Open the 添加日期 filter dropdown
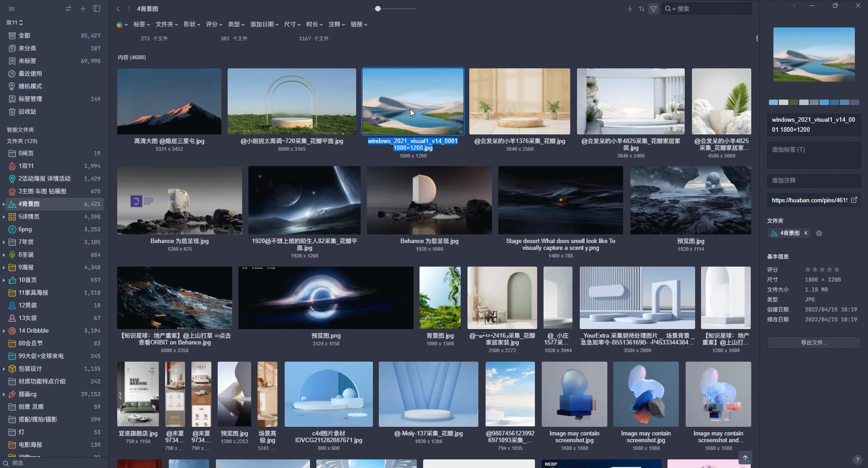868x468 pixels. (x=264, y=24)
